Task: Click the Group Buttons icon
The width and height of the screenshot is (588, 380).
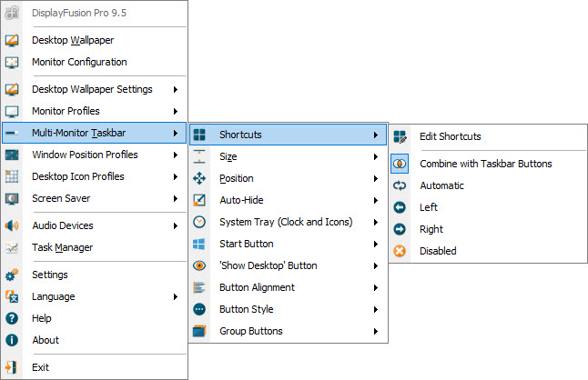Action: coord(199,331)
